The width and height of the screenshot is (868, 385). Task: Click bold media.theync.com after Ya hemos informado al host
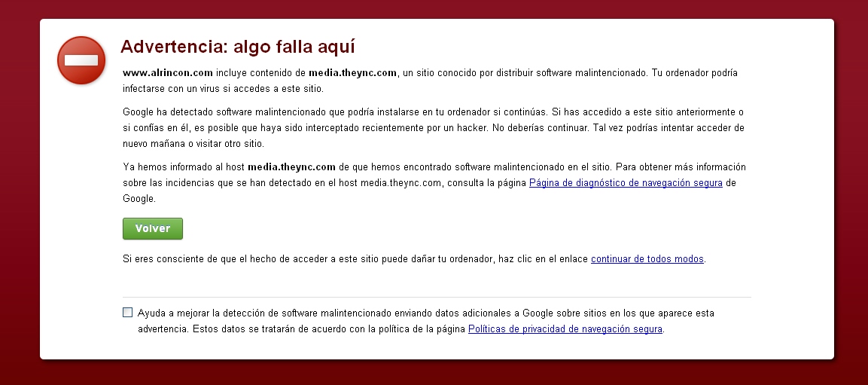[292, 167]
